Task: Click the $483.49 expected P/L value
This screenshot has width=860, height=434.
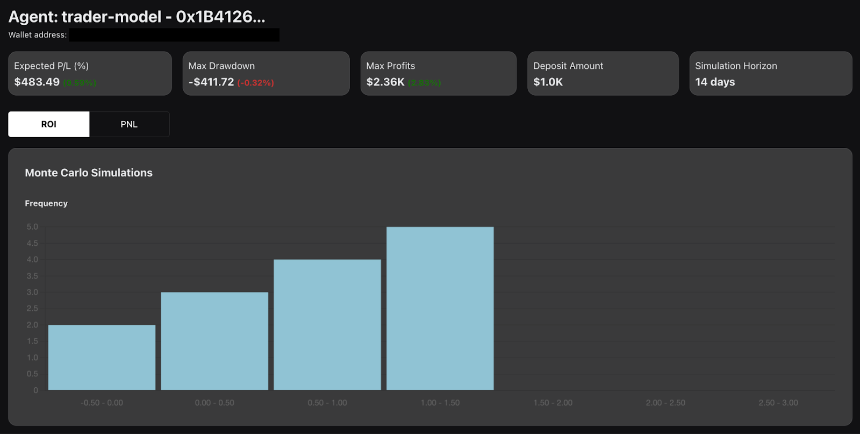Action: [x=37, y=82]
